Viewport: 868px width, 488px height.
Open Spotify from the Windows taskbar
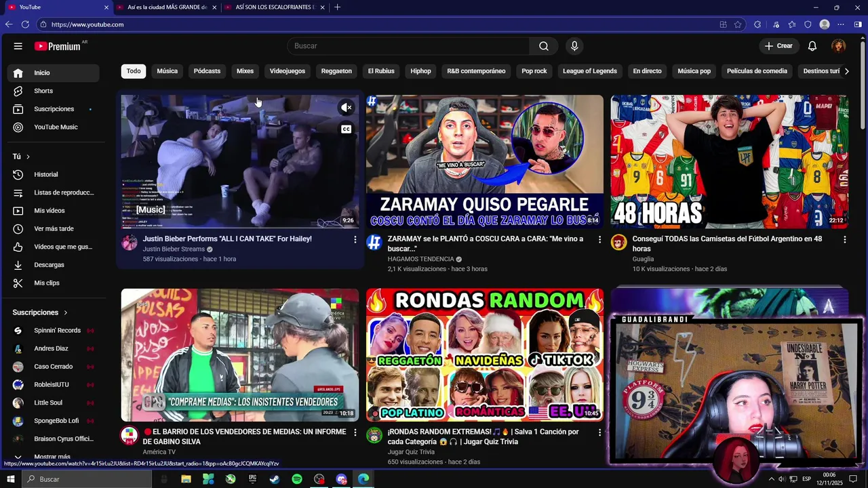coord(297,479)
